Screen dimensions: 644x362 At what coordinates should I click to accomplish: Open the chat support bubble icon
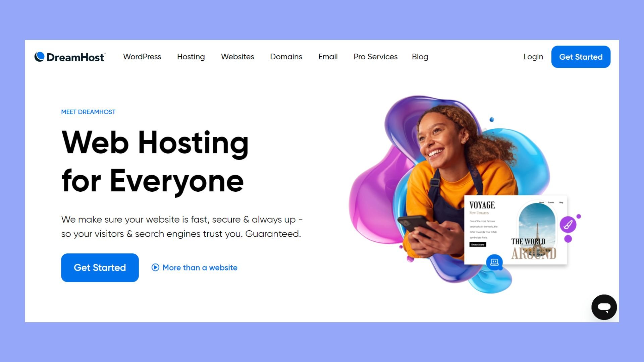point(604,307)
